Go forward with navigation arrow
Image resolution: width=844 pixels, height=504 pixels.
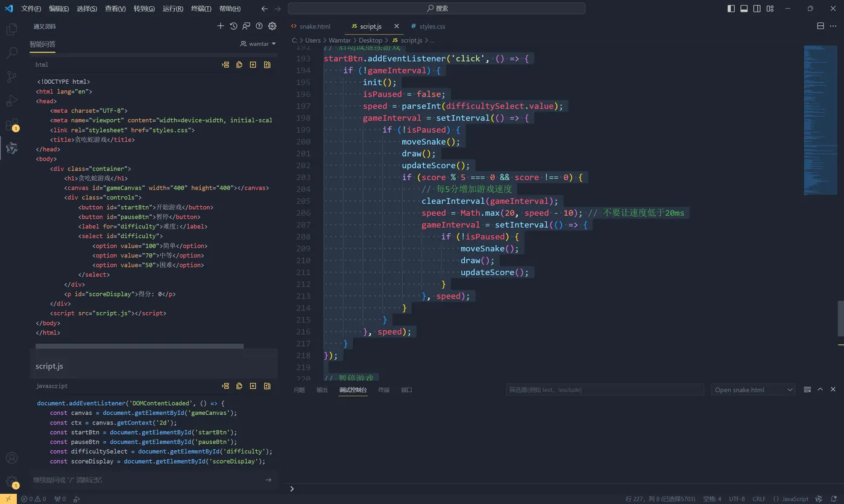coord(277,8)
